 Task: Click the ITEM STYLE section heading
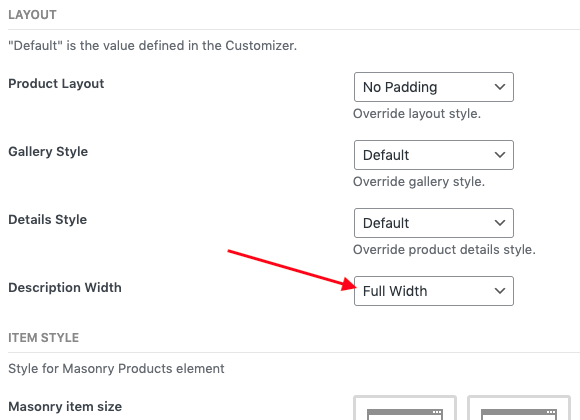tap(44, 338)
